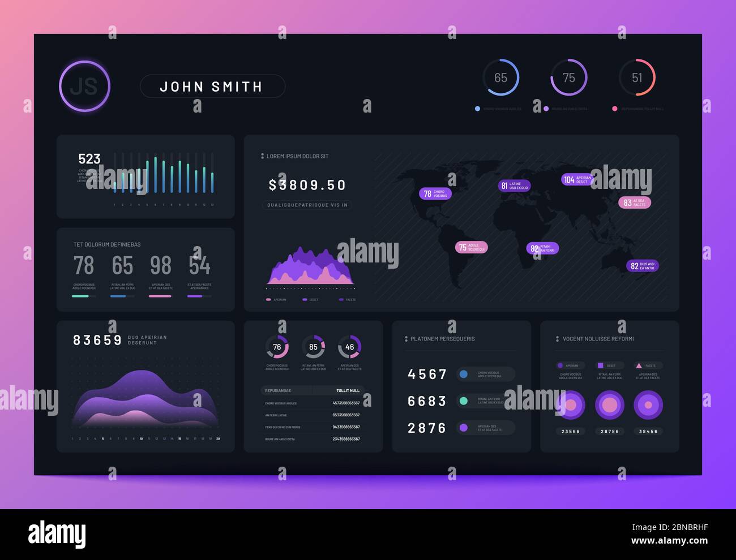Select the table value 6533568863567
The image size is (736, 560).
(346, 415)
